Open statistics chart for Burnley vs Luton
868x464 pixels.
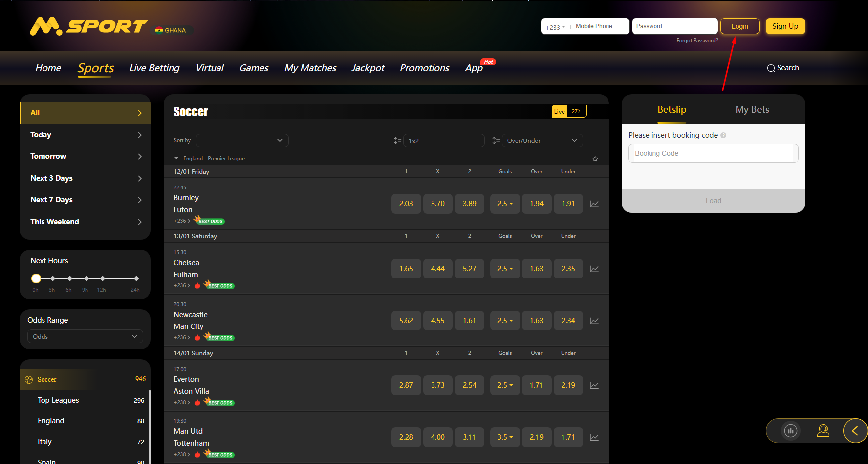(594, 204)
